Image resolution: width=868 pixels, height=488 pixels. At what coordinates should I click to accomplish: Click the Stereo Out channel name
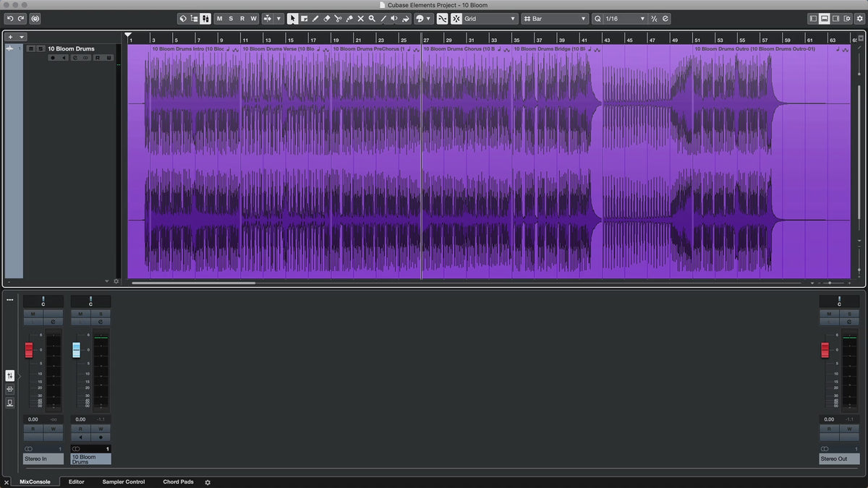click(x=838, y=458)
